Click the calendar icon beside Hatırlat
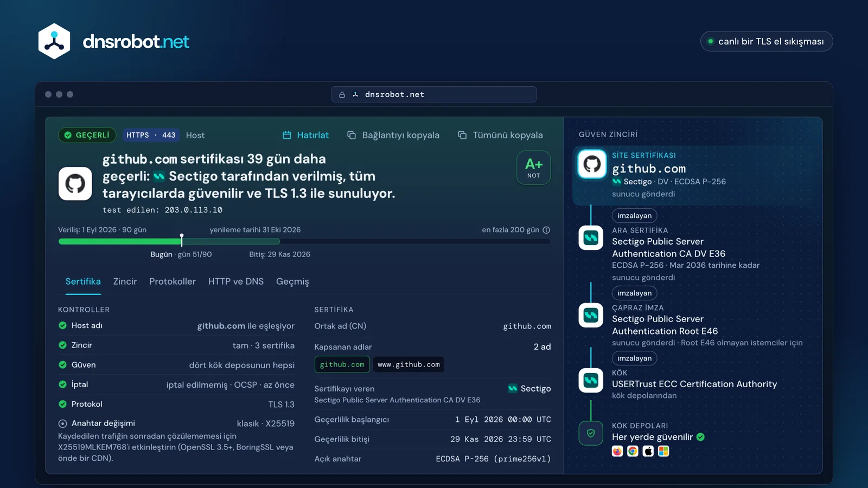 click(x=287, y=135)
